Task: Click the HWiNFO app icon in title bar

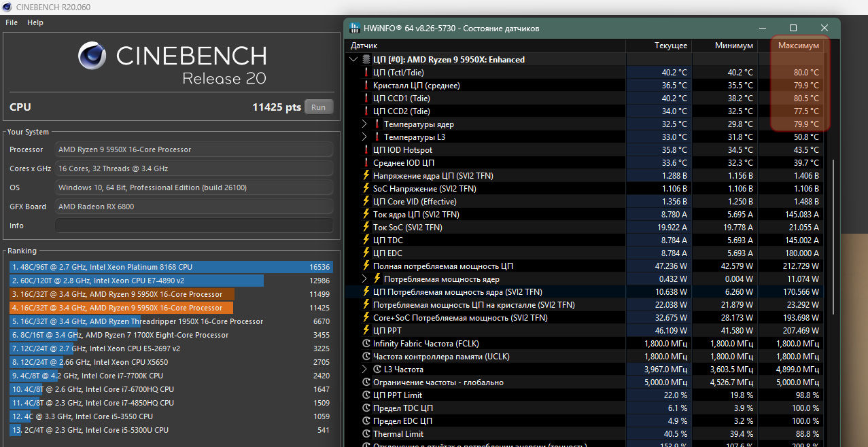Action: click(355, 28)
